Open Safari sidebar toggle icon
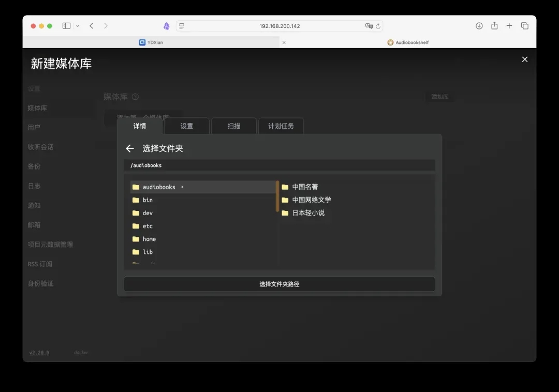 pyautogui.click(x=66, y=26)
